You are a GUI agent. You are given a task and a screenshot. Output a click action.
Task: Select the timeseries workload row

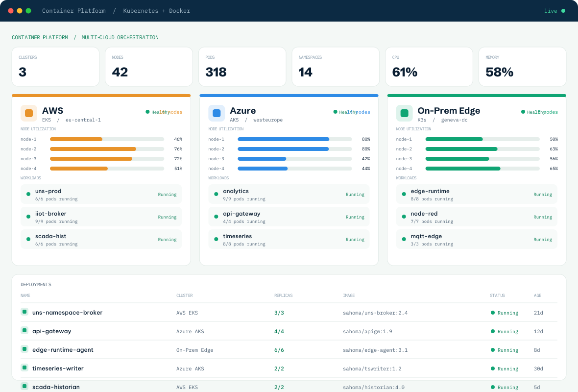coord(289,239)
